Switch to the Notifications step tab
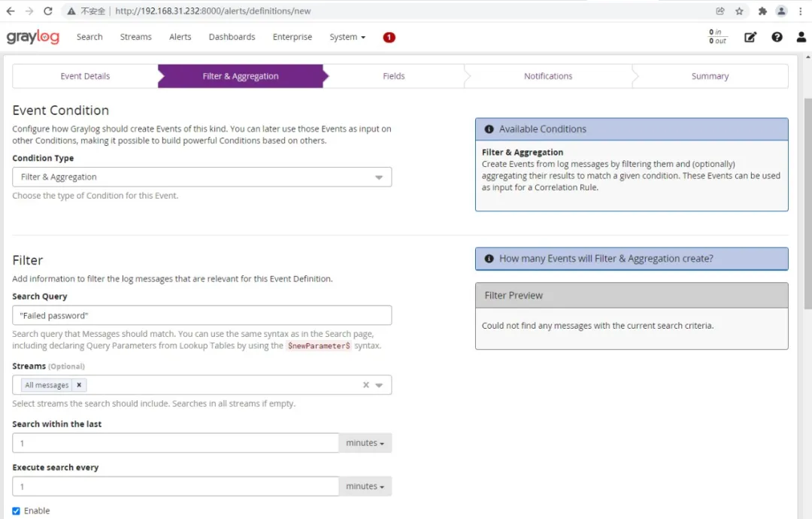The height and width of the screenshot is (519, 812). pyautogui.click(x=548, y=76)
